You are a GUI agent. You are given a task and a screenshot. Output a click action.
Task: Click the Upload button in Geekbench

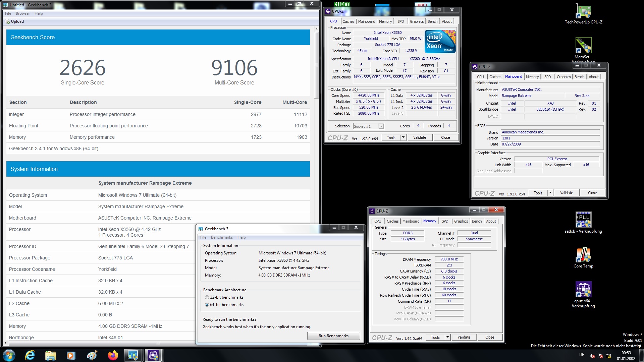click(x=14, y=21)
